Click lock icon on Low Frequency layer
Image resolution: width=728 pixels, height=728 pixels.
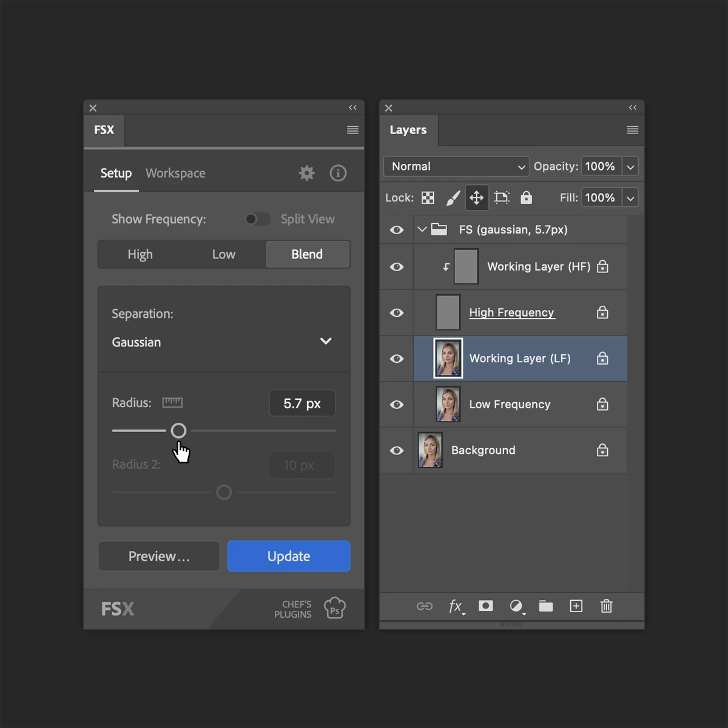click(602, 404)
